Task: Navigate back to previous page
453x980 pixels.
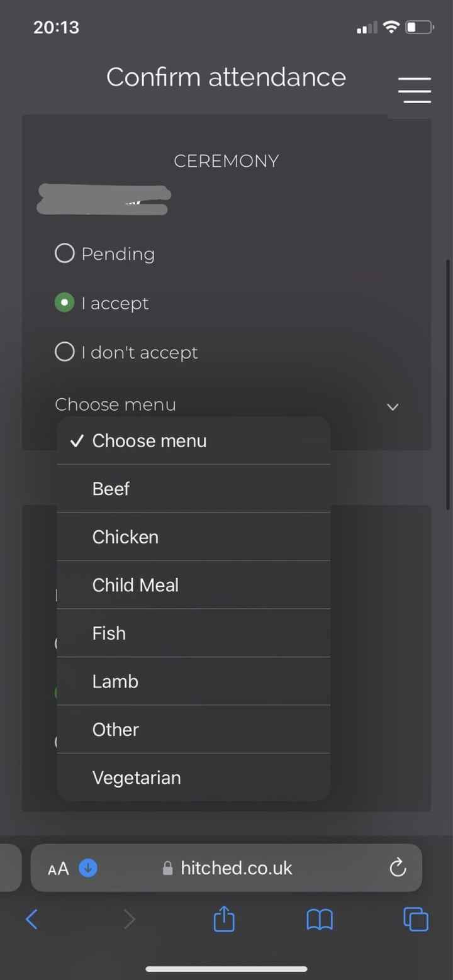Action: tap(32, 919)
